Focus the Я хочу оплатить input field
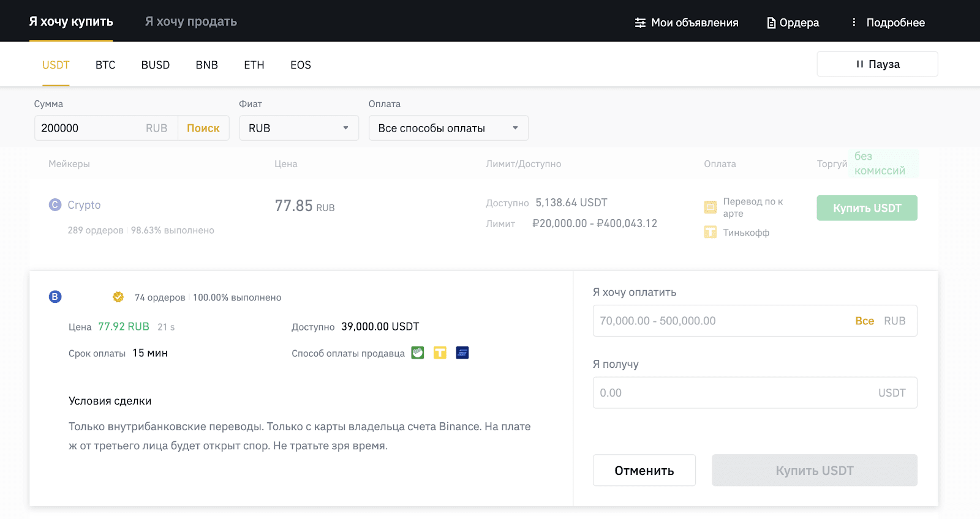This screenshot has height=519, width=980. (717, 321)
